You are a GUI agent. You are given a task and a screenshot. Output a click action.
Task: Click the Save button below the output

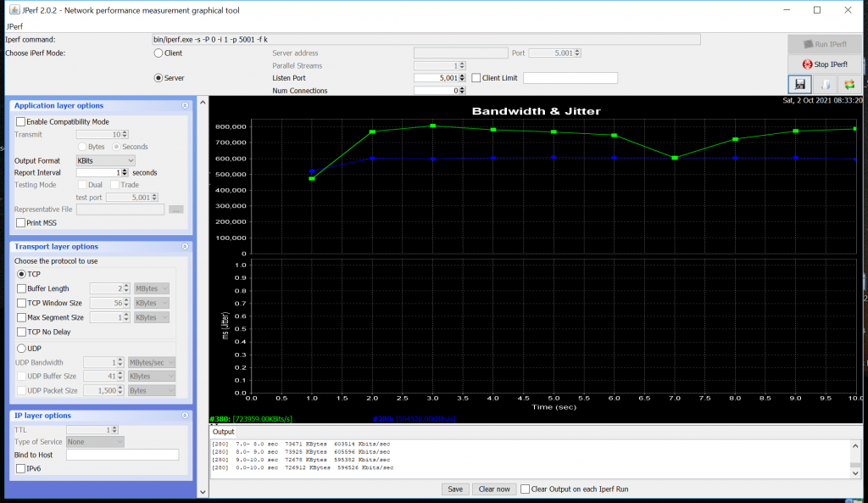coord(455,489)
